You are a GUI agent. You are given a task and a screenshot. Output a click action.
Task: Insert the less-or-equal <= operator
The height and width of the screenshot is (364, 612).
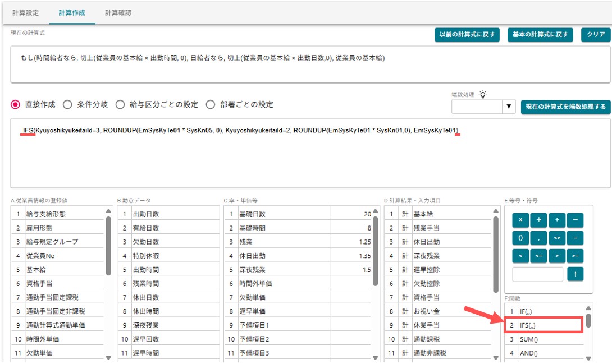[x=538, y=256]
